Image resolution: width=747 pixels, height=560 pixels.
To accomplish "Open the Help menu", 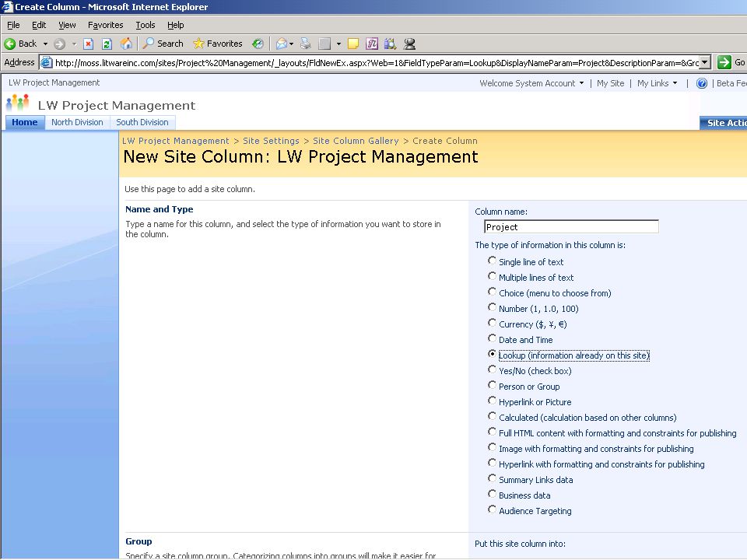I will tap(175, 25).
